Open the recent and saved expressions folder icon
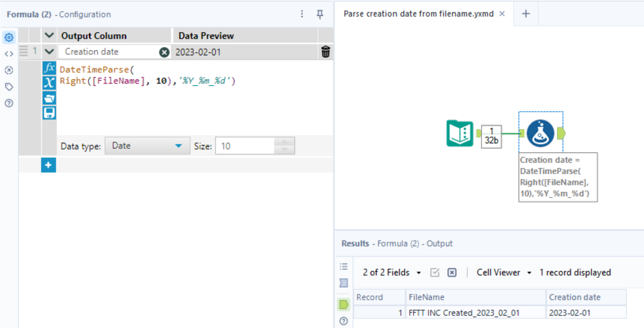The image size is (644, 328). coord(49,98)
